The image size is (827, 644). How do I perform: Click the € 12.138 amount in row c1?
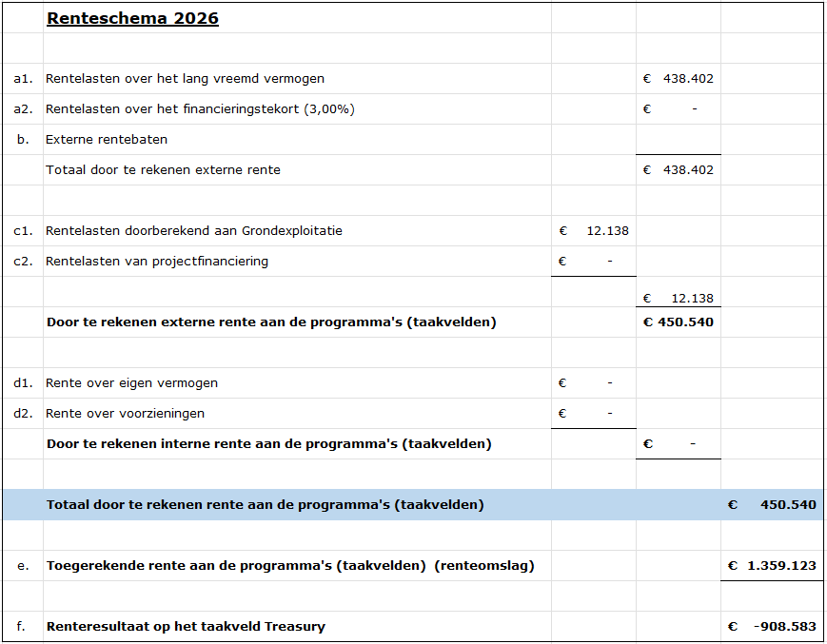coord(593,231)
